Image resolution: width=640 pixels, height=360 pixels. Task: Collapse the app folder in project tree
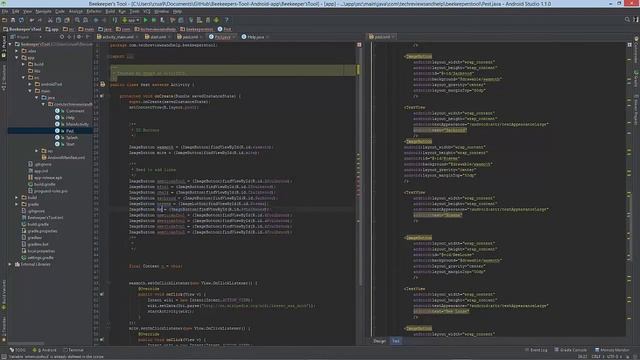(17, 58)
